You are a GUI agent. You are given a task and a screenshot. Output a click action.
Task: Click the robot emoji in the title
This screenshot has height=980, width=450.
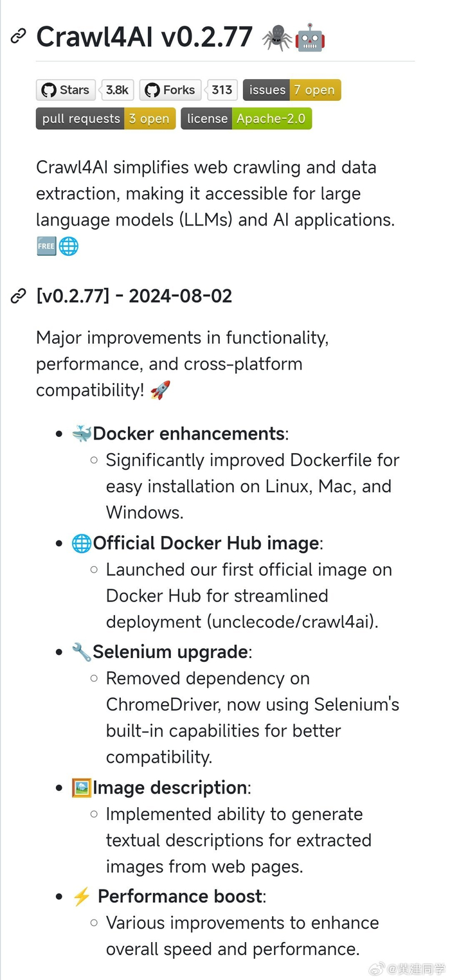310,38
